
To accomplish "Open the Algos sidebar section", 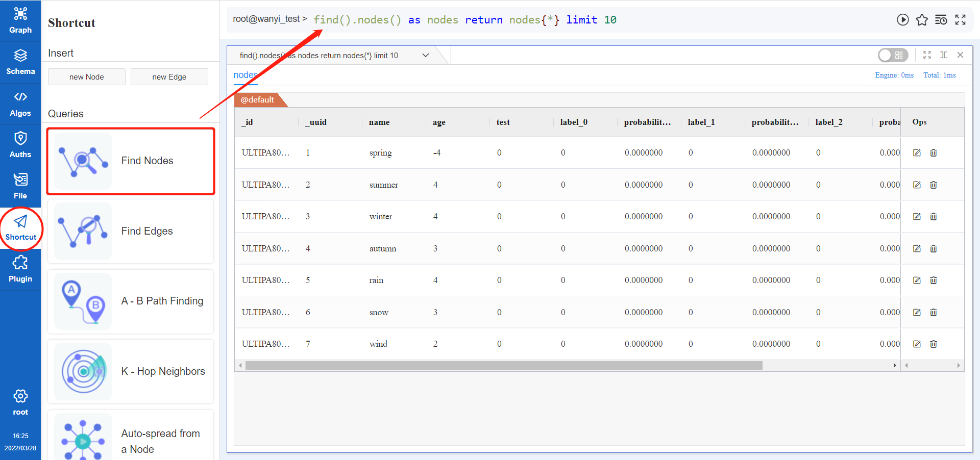I will (20, 104).
